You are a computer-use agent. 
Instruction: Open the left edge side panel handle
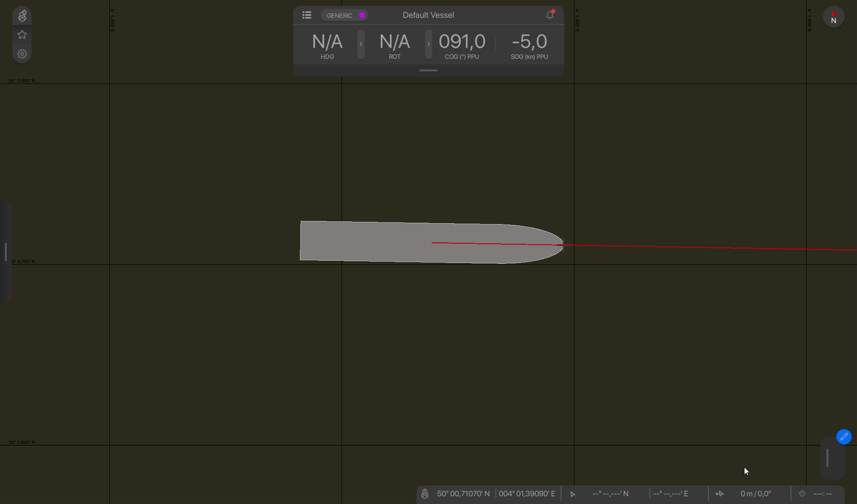point(5,252)
